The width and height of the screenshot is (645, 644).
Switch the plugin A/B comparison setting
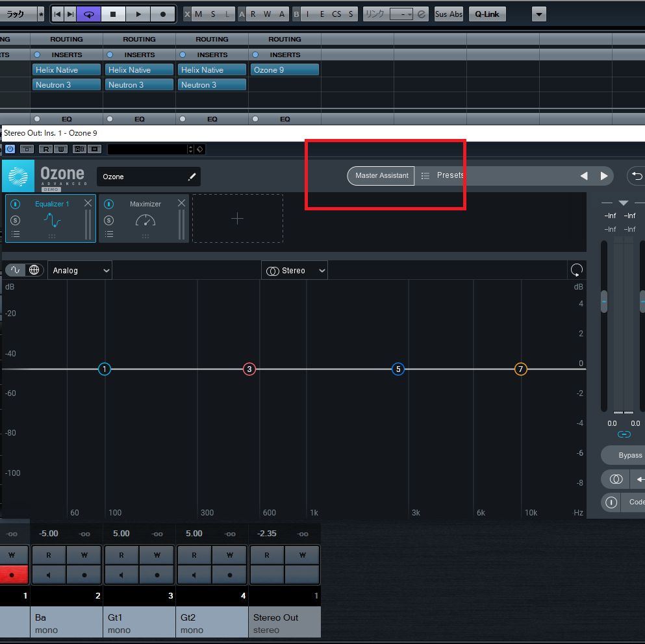[79, 149]
